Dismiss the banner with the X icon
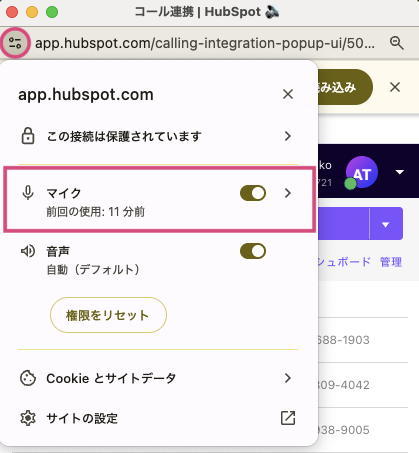This screenshot has width=419, height=453. pyautogui.click(x=395, y=87)
